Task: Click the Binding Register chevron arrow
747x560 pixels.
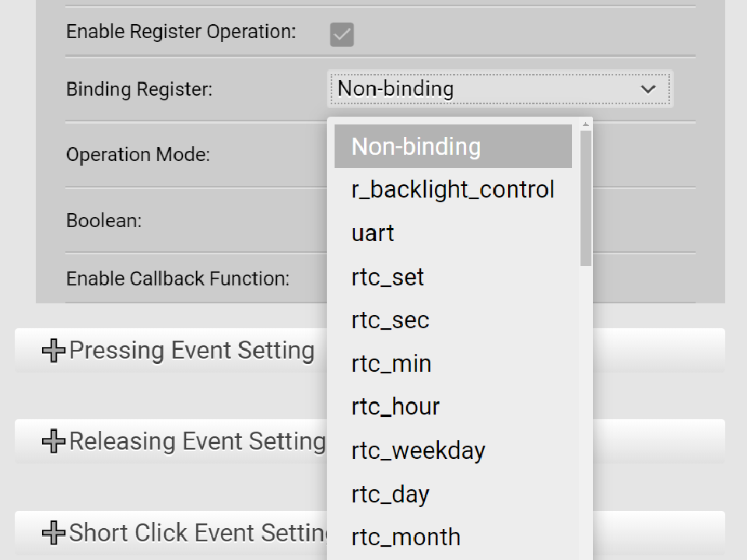Action: [648, 89]
